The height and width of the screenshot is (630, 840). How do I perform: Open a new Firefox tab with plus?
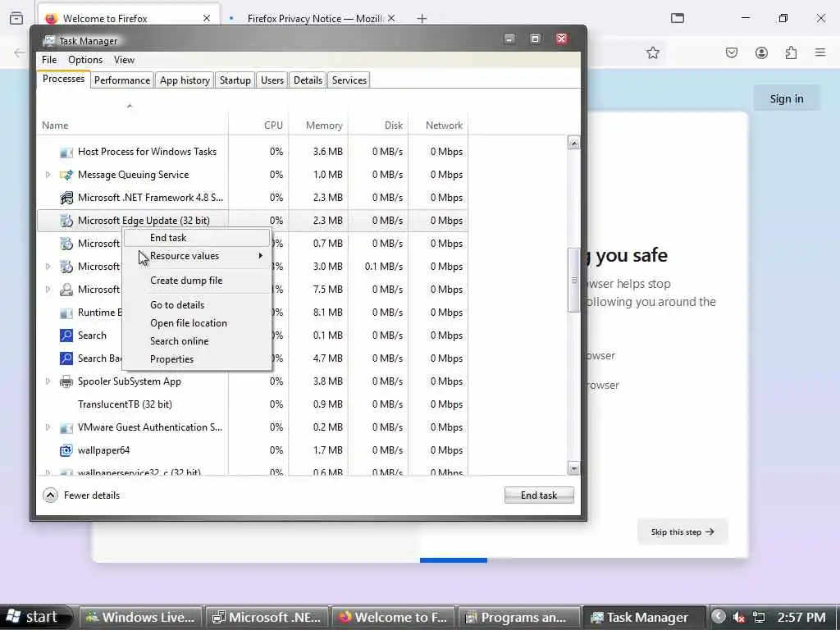(422, 19)
